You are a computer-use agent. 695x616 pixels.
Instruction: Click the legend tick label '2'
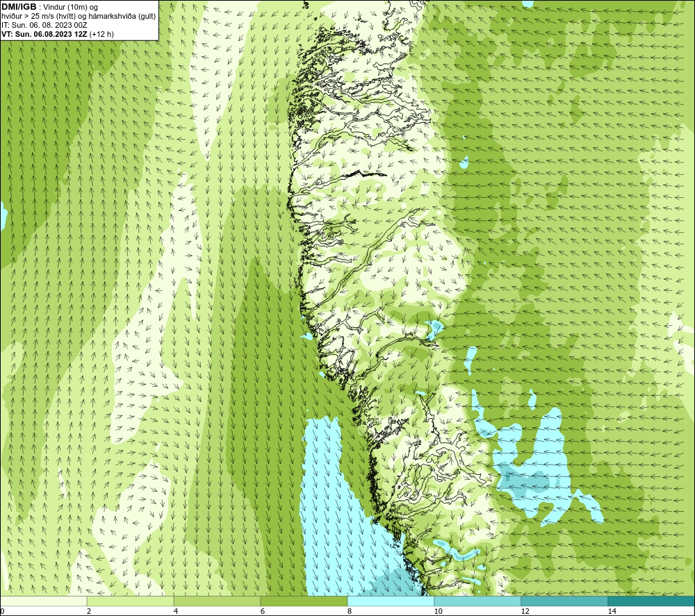89,612
